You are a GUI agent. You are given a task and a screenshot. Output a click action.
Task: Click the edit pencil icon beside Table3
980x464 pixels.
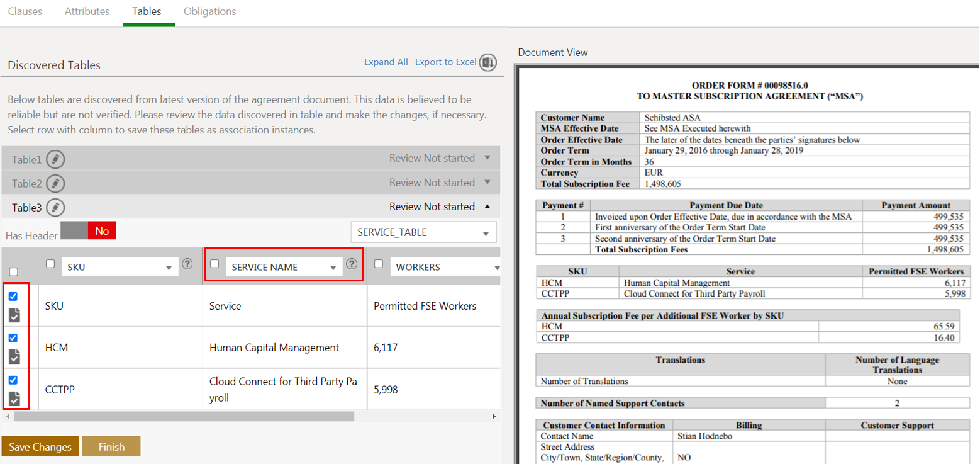pyautogui.click(x=55, y=207)
